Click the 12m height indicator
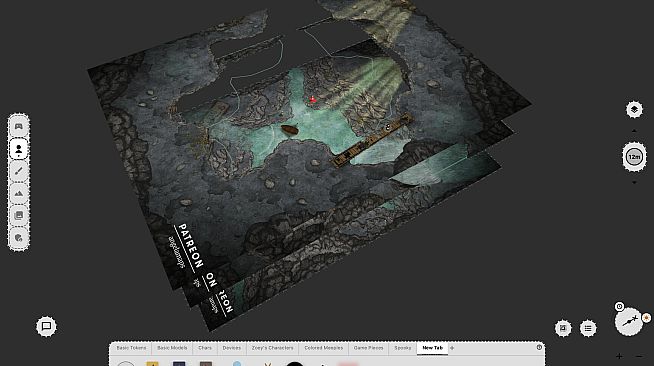The width and height of the screenshot is (654, 366). click(x=634, y=157)
